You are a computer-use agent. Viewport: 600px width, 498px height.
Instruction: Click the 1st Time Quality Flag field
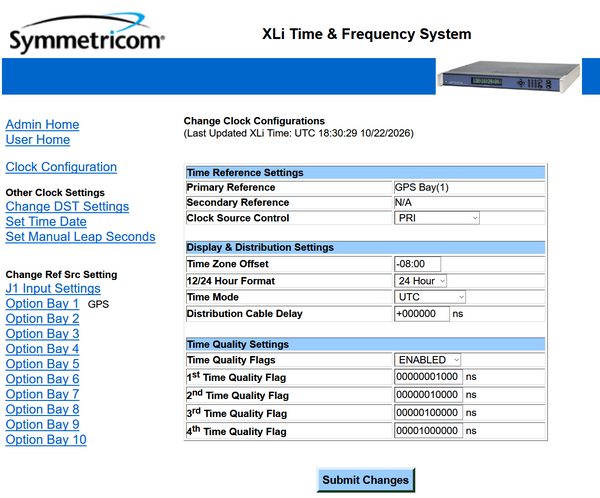point(428,377)
